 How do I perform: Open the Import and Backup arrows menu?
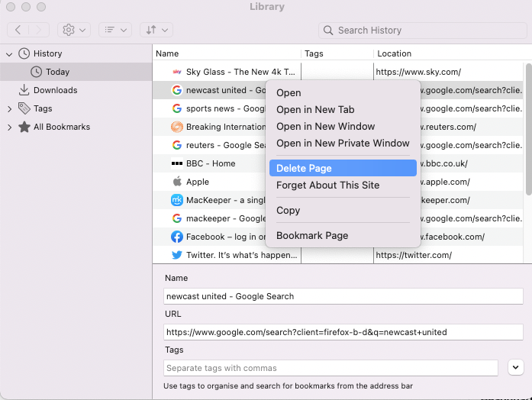tap(156, 30)
